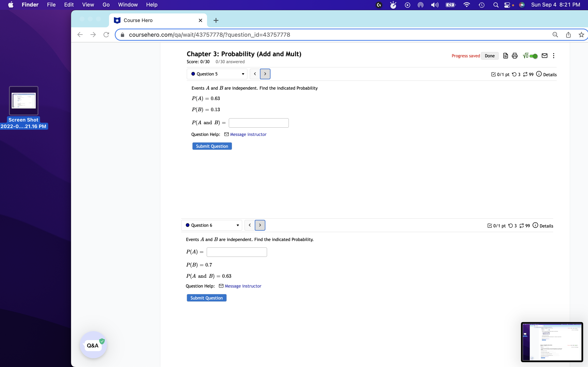Click the browser share icon

click(568, 35)
